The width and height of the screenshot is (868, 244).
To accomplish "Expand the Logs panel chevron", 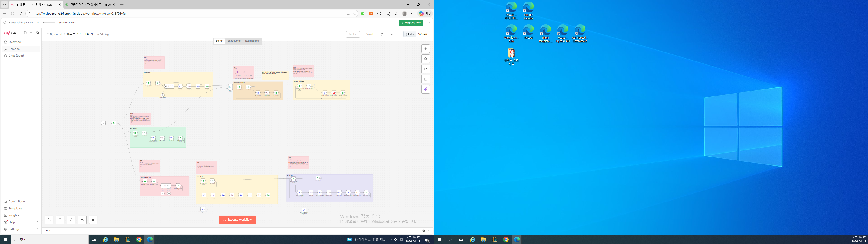I will coord(429,231).
